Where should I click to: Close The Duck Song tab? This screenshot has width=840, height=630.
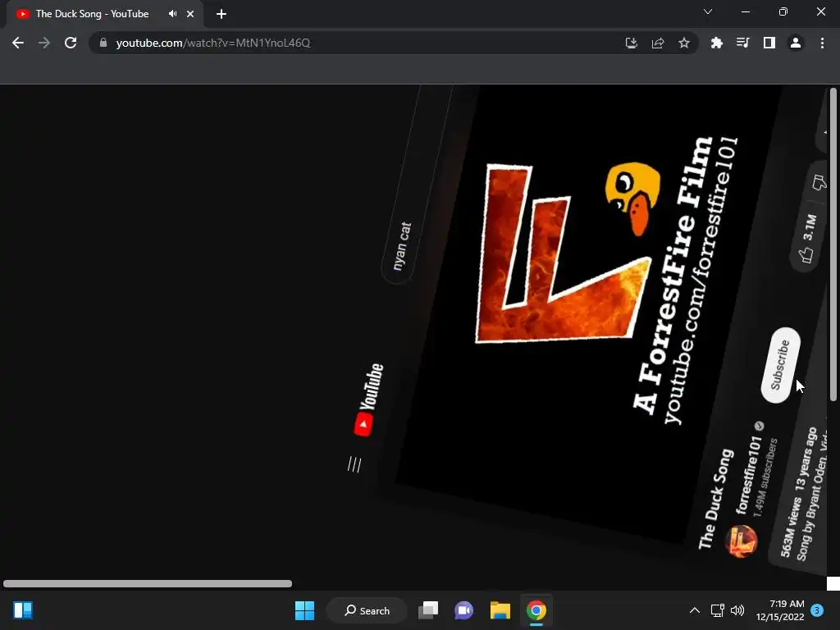coord(190,14)
